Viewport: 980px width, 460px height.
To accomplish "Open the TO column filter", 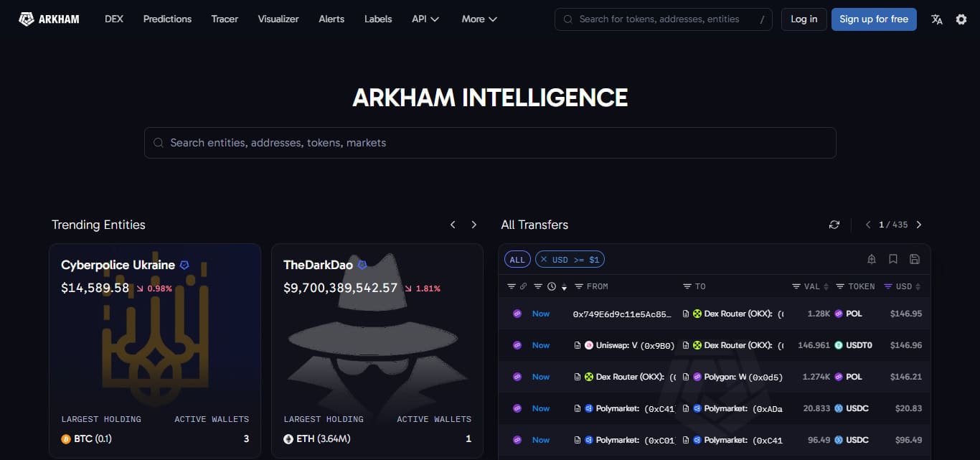I will (x=687, y=286).
